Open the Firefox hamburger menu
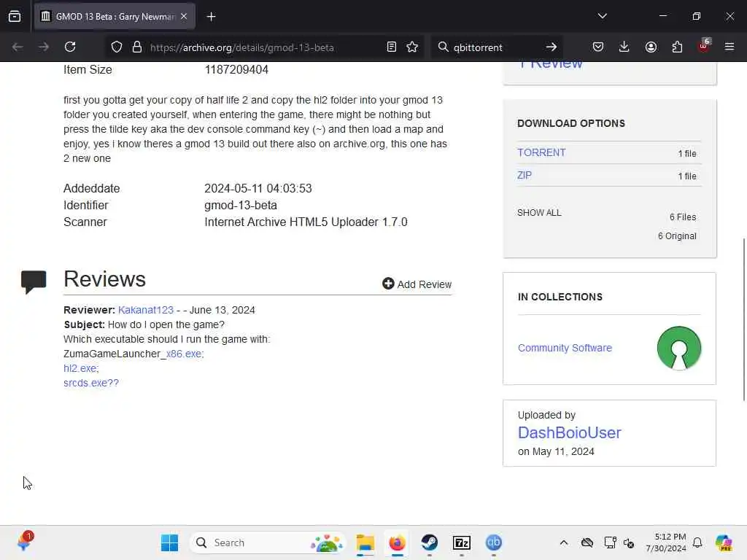The height and width of the screenshot is (560, 747). [x=729, y=47]
